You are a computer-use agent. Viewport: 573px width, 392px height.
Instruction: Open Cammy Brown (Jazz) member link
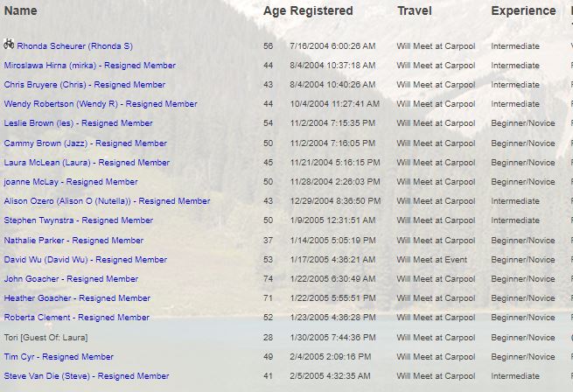pyautogui.click(x=86, y=143)
